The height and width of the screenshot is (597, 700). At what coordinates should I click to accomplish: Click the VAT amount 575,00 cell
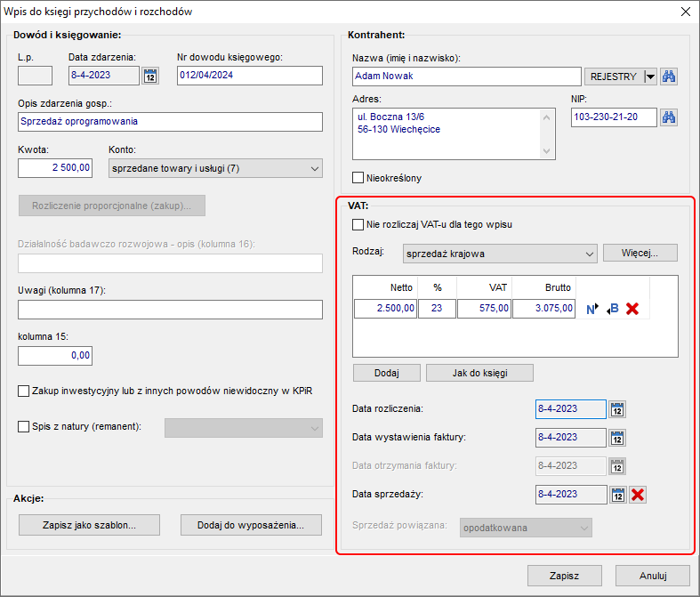(485, 309)
